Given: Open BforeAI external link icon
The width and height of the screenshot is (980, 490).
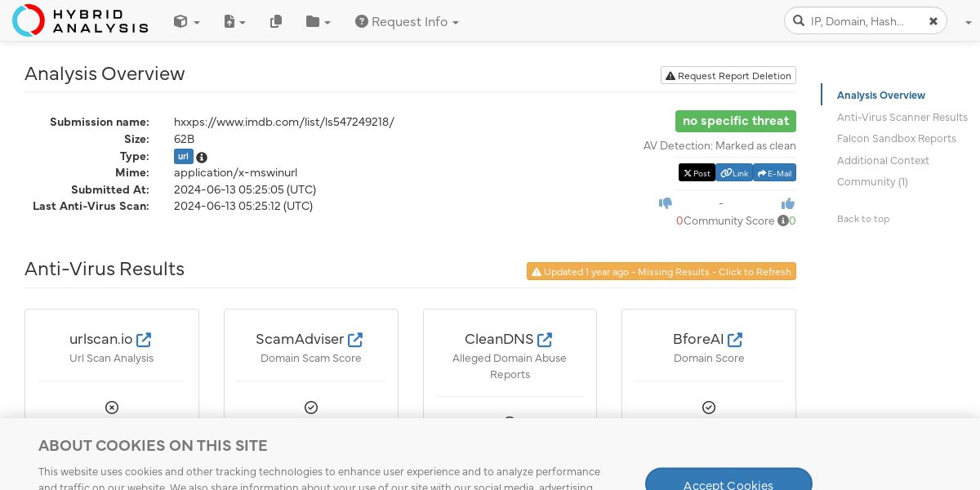Looking at the screenshot, I should click(735, 339).
